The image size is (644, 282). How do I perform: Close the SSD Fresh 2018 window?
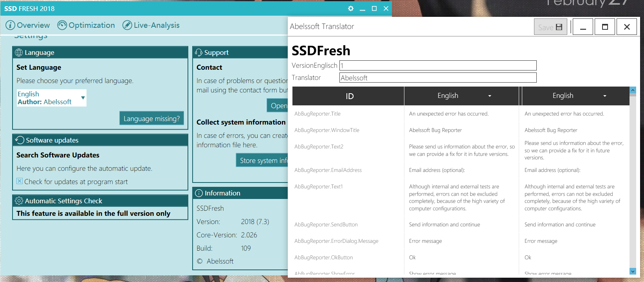coord(386,9)
